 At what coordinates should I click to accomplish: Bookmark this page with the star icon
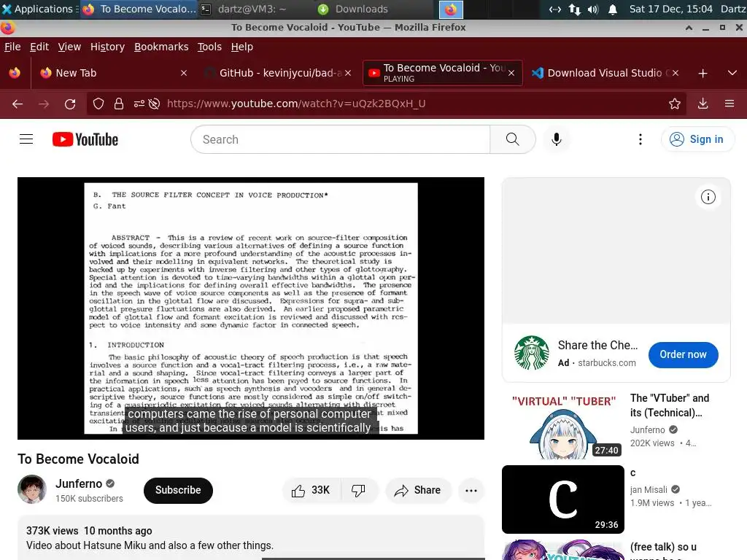click(675, 104)
